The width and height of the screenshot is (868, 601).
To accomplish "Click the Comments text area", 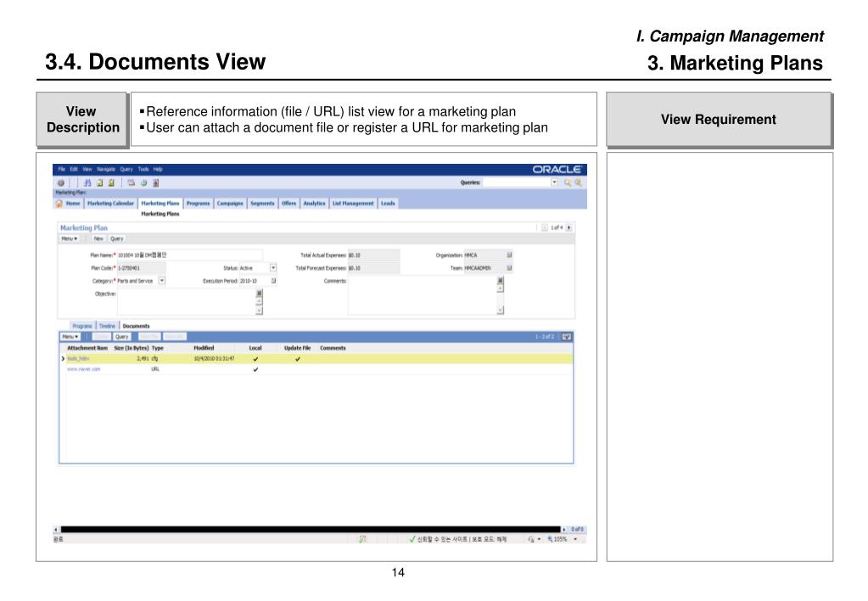I will [x=423, y=295].
